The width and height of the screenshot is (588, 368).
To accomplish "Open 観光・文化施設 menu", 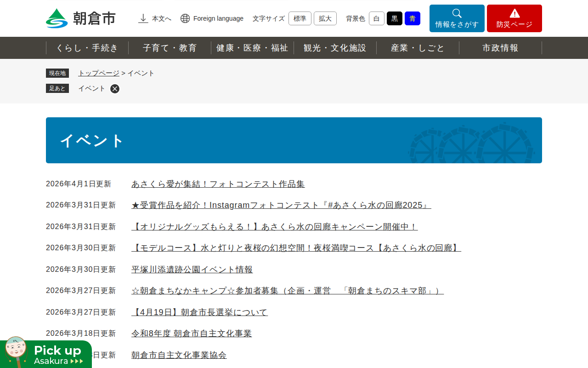I will tap(335, 48).
